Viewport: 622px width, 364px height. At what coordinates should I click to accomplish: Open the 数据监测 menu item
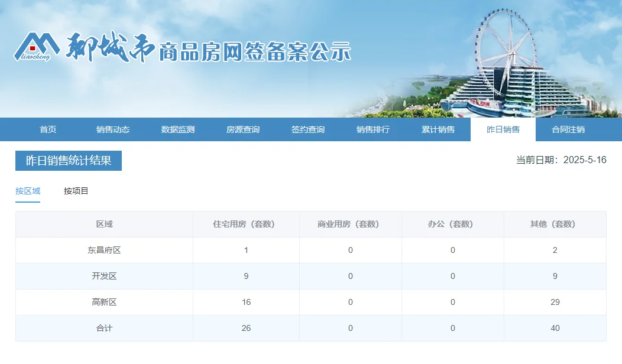[x=178, y=129]
